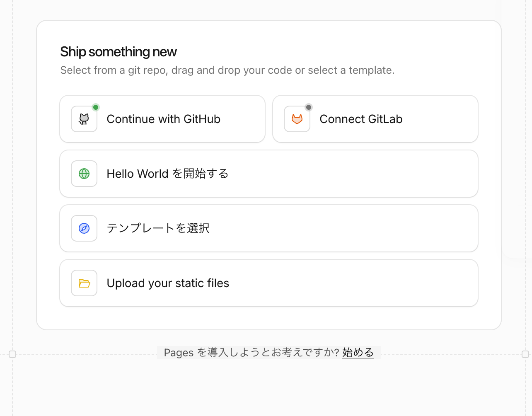Choose Continue with GitHub

tap(162, 119)
